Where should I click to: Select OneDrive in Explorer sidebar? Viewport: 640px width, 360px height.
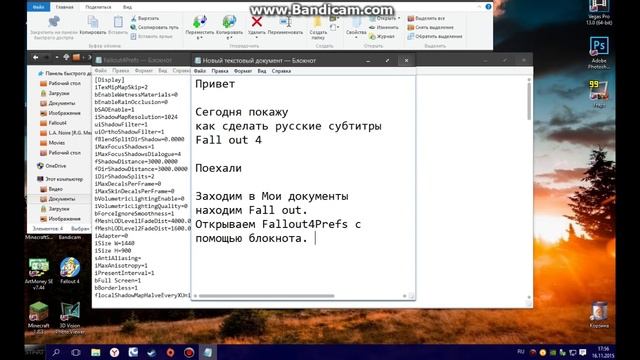tap(51, 166)
